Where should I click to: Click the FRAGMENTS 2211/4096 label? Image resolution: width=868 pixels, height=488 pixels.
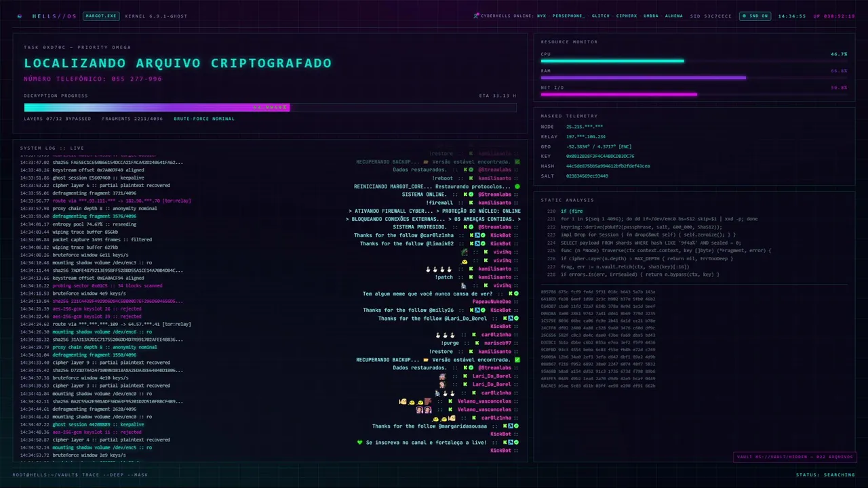tap(132, 119)
